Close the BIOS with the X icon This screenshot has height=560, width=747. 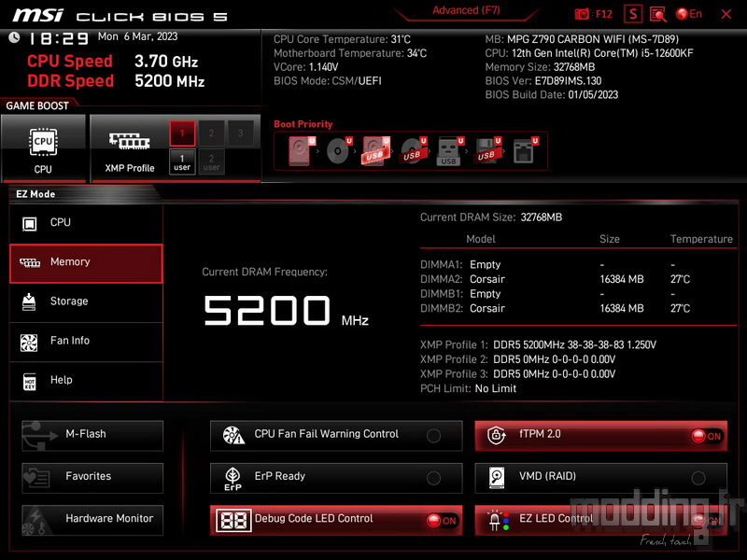pos(726,14)
